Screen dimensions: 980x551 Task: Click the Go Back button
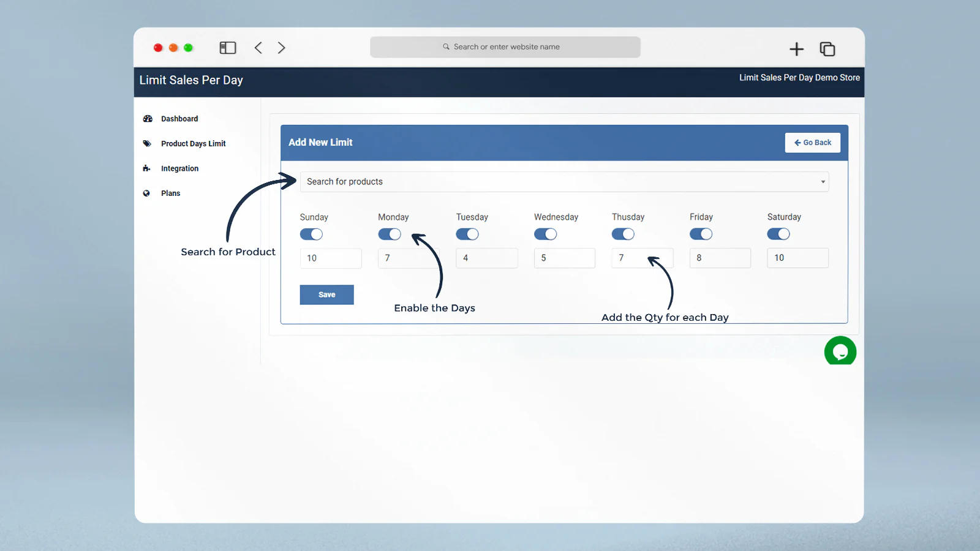812,143
